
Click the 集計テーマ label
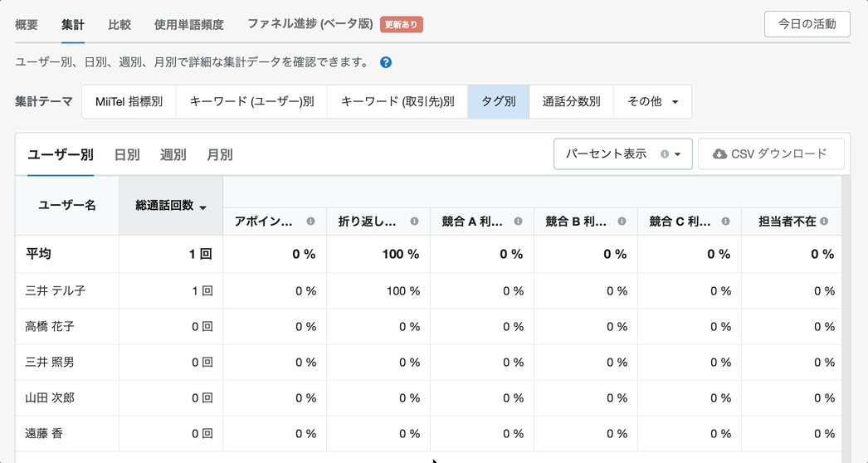(x=44, y=101)
